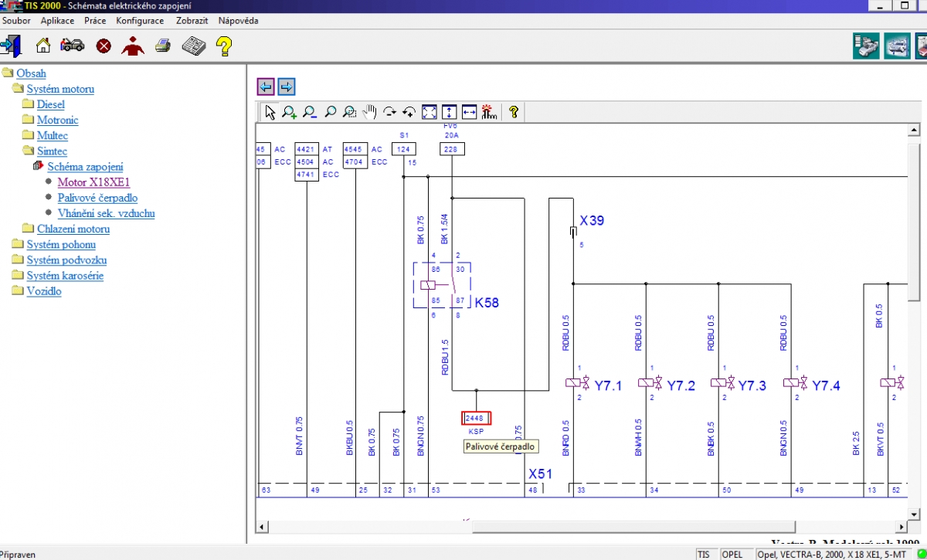This screenshot has width=927, height=560.
Task: Select the arrow pointer tool
Action: pos(270,112)
